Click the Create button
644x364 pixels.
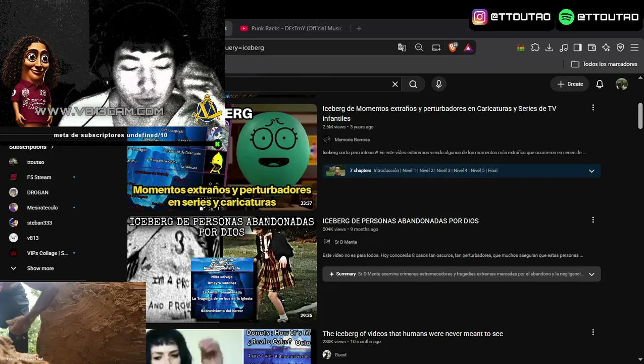pos(570,84)
